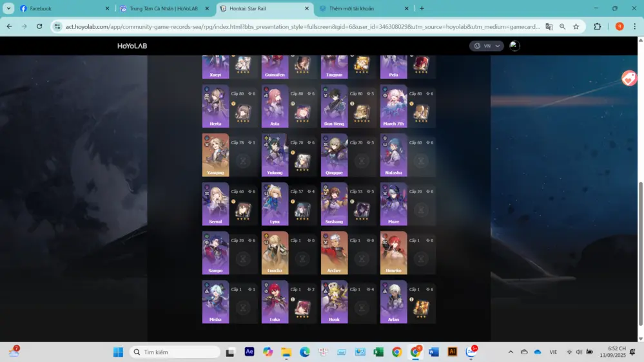
Task: Open Herta's character card
Action: coord(215,106)
